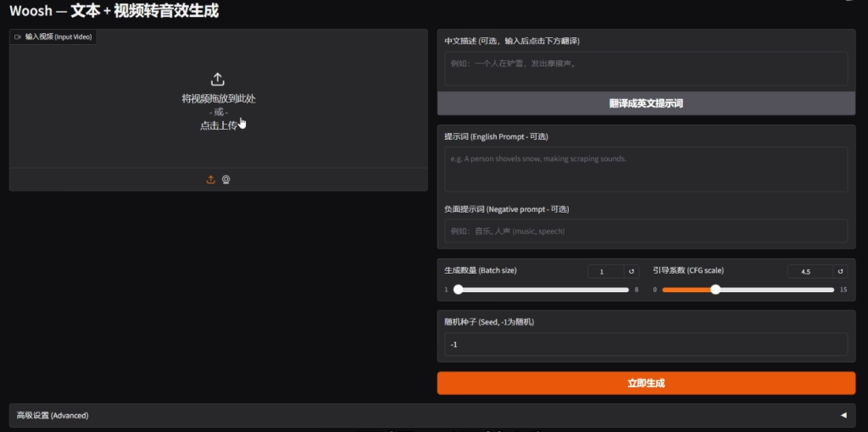Click the Batch size slider handle
868x432 pixels.
(x=458, y=290)
